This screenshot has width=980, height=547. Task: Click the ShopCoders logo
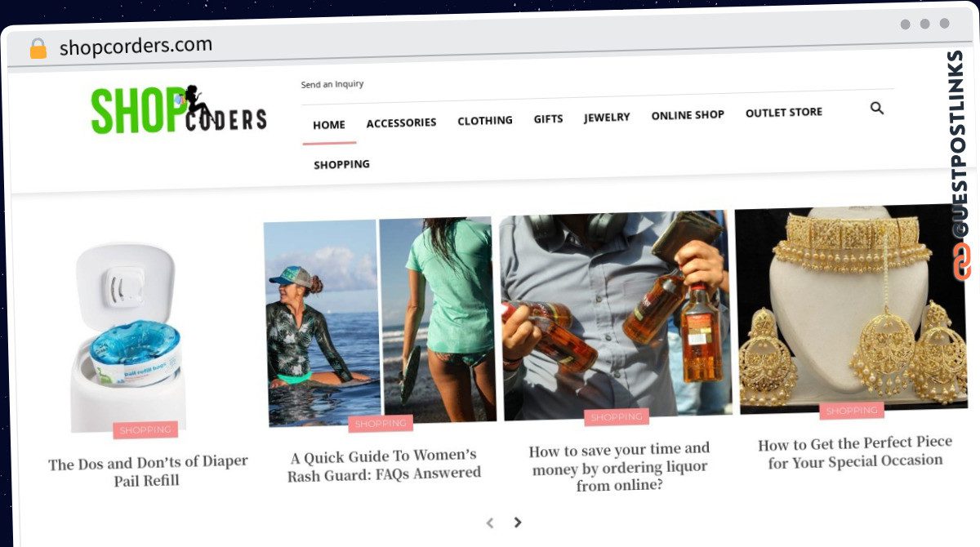179,110
